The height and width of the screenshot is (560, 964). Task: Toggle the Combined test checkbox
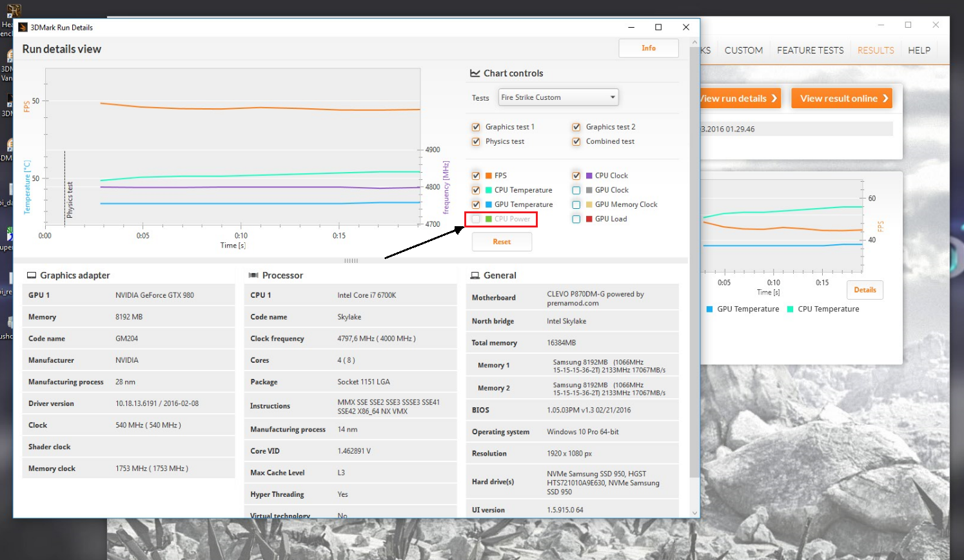point(576,141)
